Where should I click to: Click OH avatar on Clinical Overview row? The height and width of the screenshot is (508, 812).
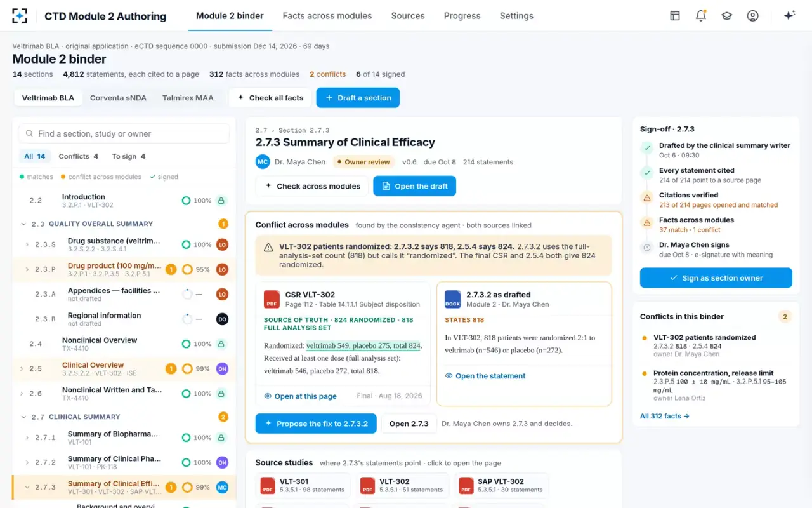click(222, 369)
